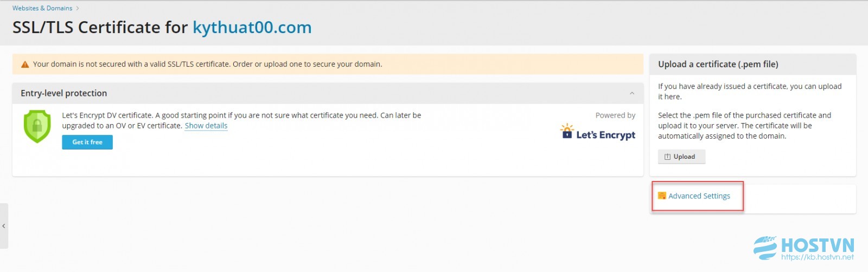This screenshot has height=272, width=868.
Task: Click the Upload certificate button
Action: (x=681, y=157)
